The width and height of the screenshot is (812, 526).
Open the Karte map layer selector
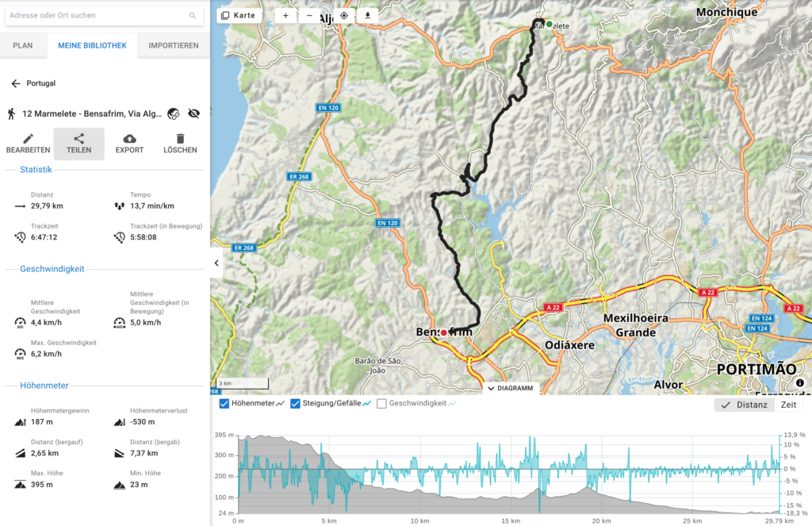click(239, 16)
